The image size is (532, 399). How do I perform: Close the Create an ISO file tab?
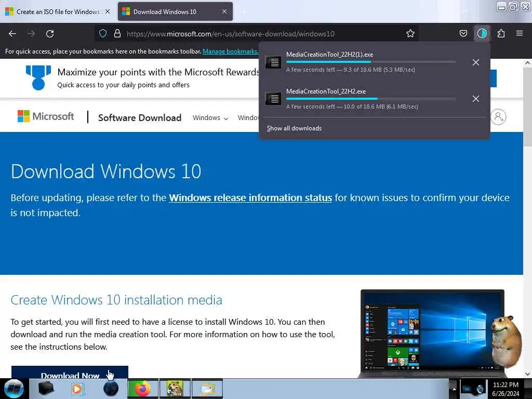(x=108, y=11)
